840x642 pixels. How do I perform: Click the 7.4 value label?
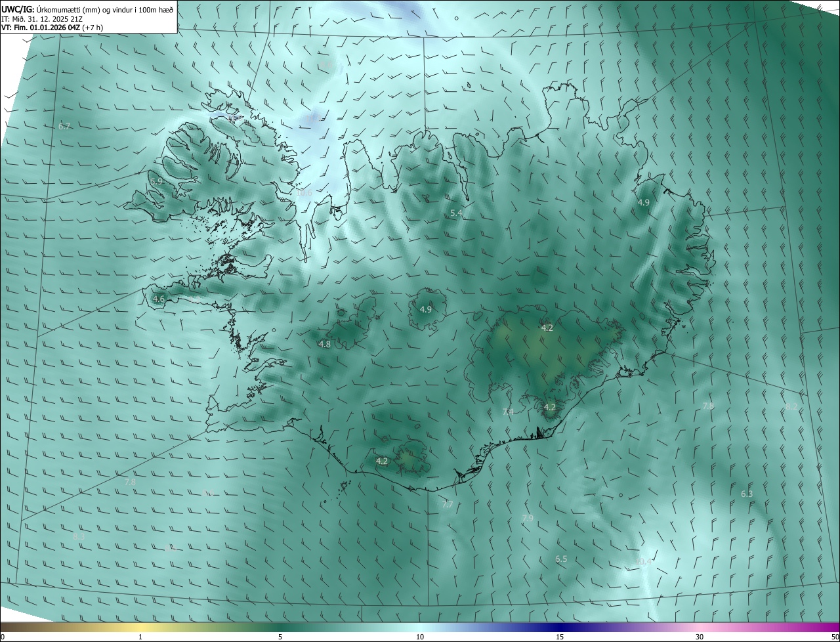[509, 412]
